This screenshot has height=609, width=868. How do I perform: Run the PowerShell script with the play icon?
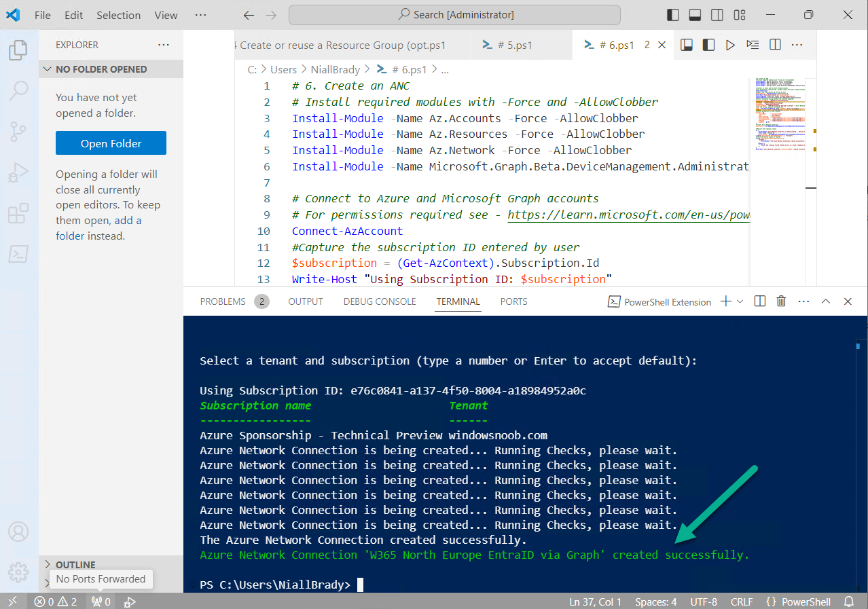(x=730, y=45)
